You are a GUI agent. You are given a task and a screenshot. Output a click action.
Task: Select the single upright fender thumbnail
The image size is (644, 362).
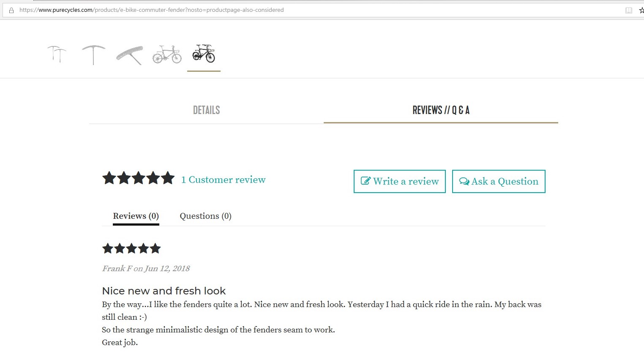click(x=93, y=54)
